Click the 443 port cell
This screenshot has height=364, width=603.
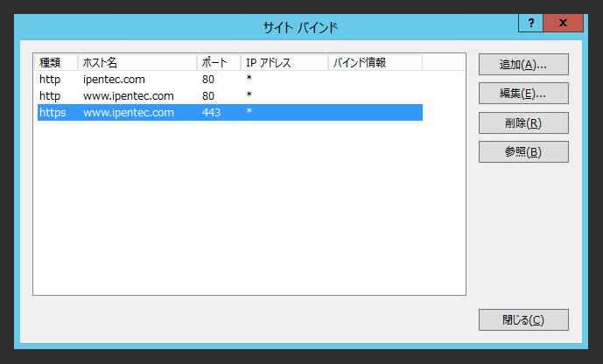tap(211, 113)
